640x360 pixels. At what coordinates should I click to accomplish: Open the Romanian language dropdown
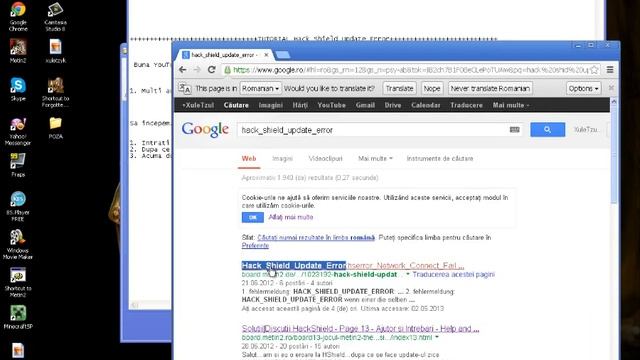[260, 88]
